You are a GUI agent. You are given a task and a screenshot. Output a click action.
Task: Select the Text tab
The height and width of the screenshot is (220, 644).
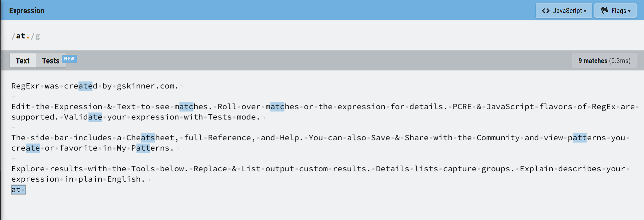click(x=23, y=61)
